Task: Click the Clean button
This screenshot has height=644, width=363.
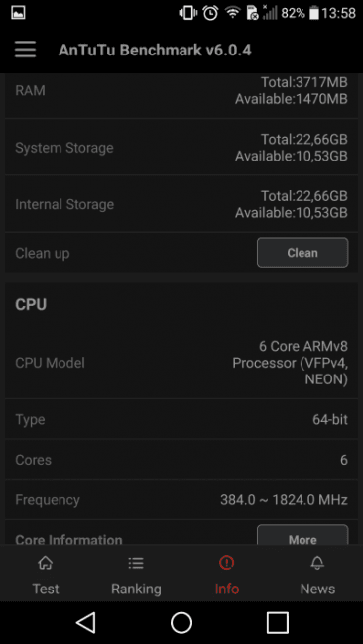Action: [302, 253]
